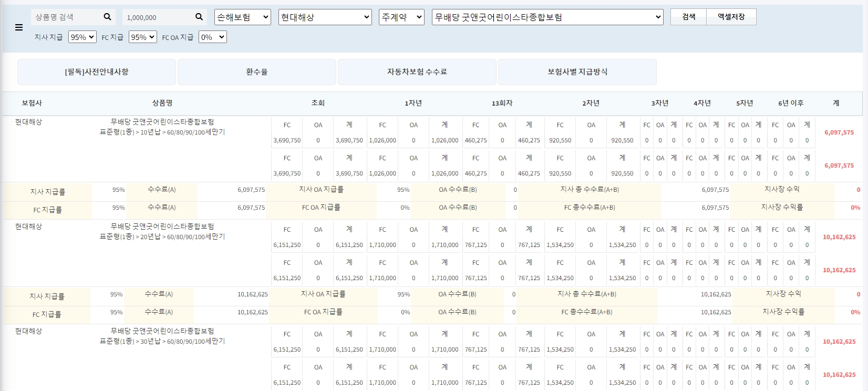868x391 pixels.
Task: Select the 자동차보험 수수료 tab
Action: pyautogui.click(x=417, y=72)
